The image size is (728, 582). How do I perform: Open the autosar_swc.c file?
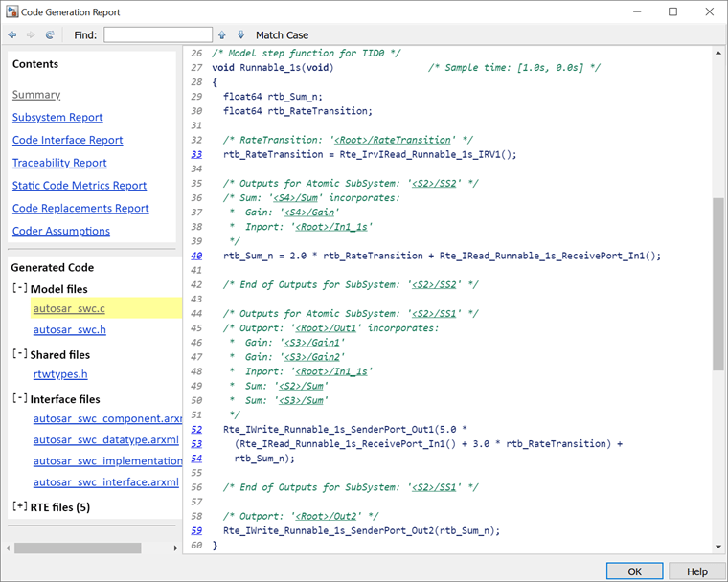point(69,308)
